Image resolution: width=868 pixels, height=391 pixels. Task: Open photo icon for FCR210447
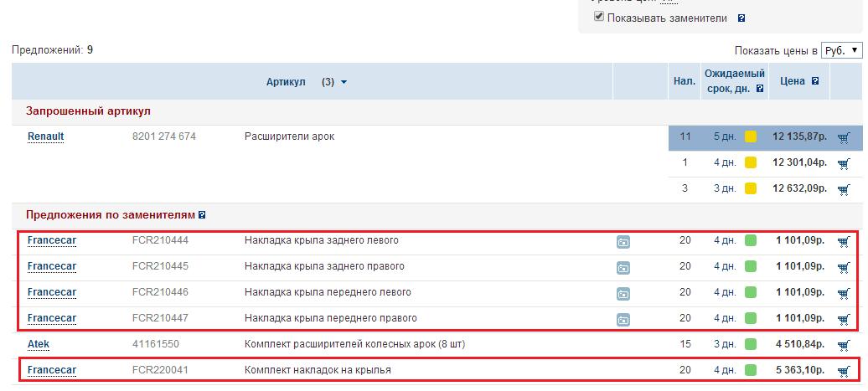tap(623, 319)
